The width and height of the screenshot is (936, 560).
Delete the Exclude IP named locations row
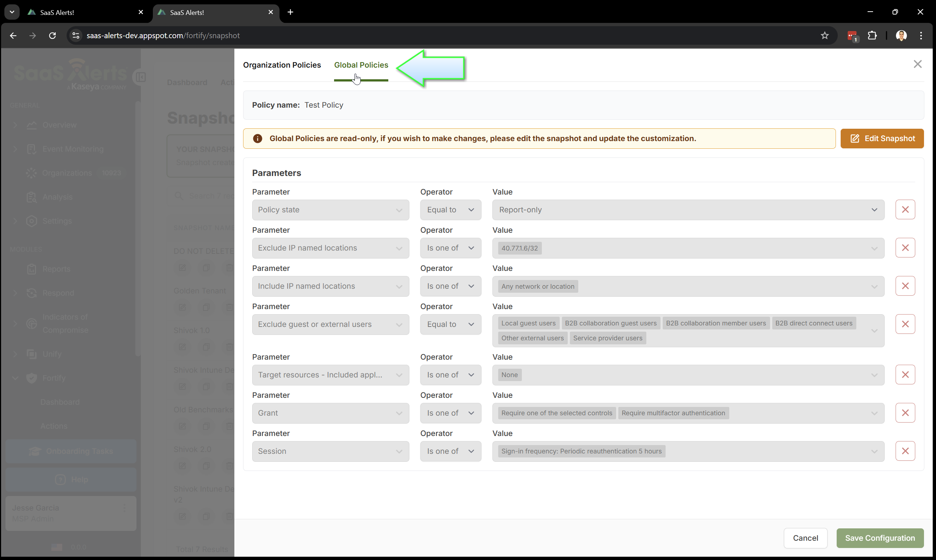pyautogui.click(x=905, y=248)
